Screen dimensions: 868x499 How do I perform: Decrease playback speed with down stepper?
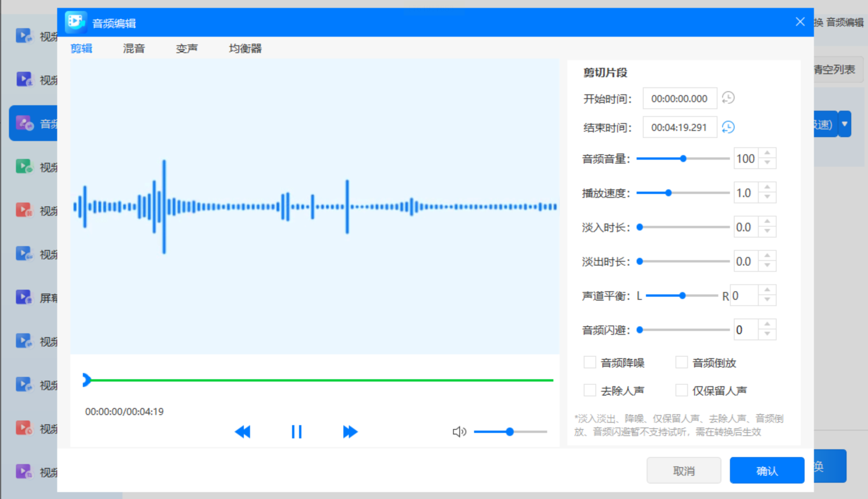click(767, 197)
